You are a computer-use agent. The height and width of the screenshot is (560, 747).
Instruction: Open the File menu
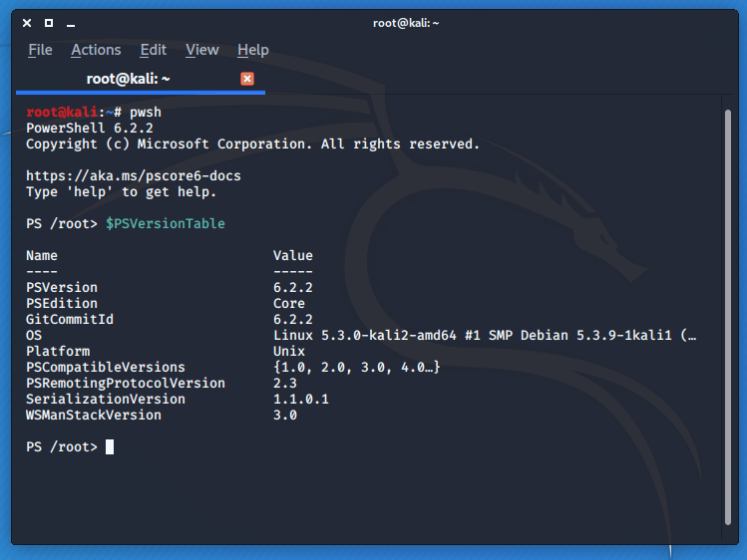40,50
